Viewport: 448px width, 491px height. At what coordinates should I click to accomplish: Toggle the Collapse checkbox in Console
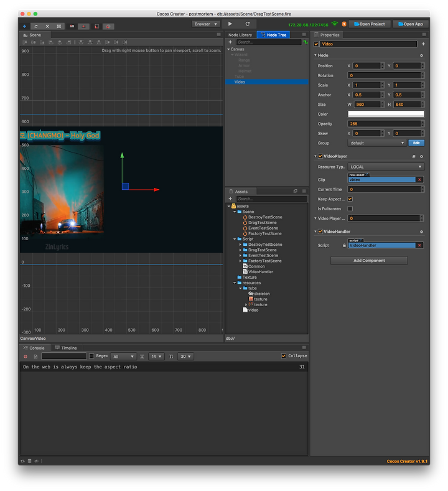tap(284, 356)
